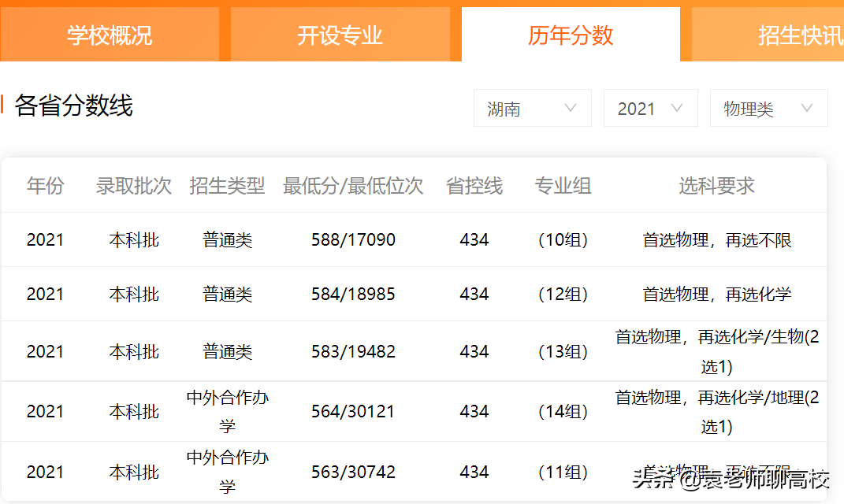Open the 物理类 subject dropdown
The image size is (844, 504).
click(768, 108)
